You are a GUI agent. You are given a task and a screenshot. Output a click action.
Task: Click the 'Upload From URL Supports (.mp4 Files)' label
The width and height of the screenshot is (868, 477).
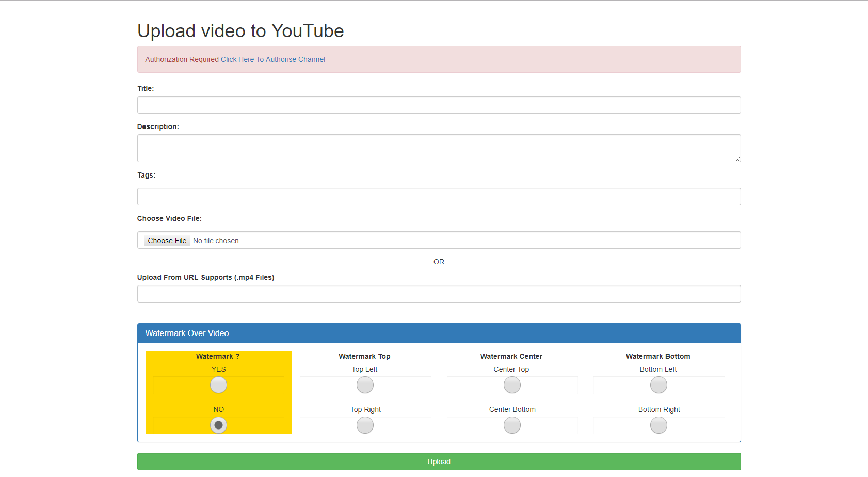click(x=205, y=277)
